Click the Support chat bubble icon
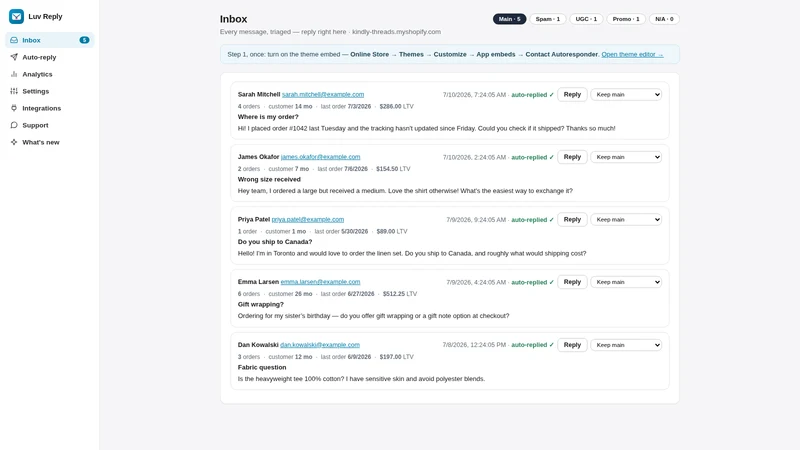The width and height of the screenshot is (800, 450). click(x=14, y=125)
